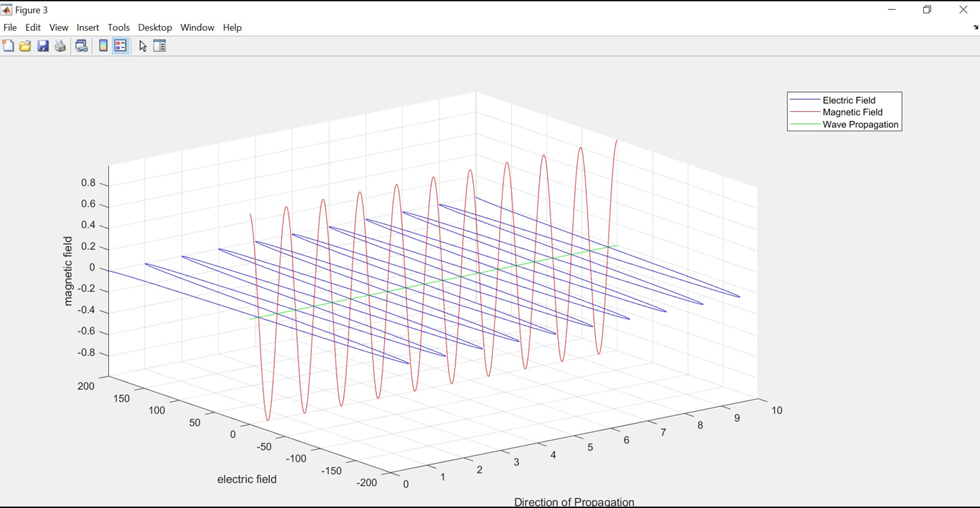Select the Link Plot icon
980x508 pixels.
[80, 45]
